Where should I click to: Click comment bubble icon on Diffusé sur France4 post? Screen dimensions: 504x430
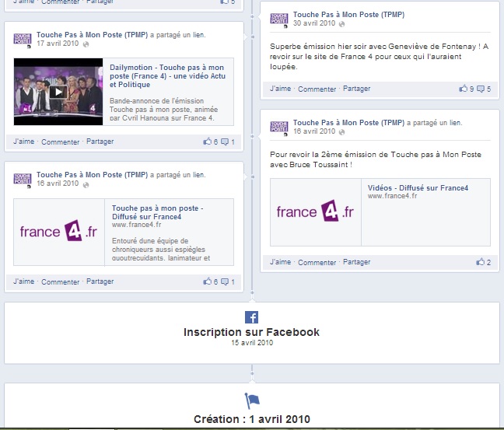[x=225, y=281]
